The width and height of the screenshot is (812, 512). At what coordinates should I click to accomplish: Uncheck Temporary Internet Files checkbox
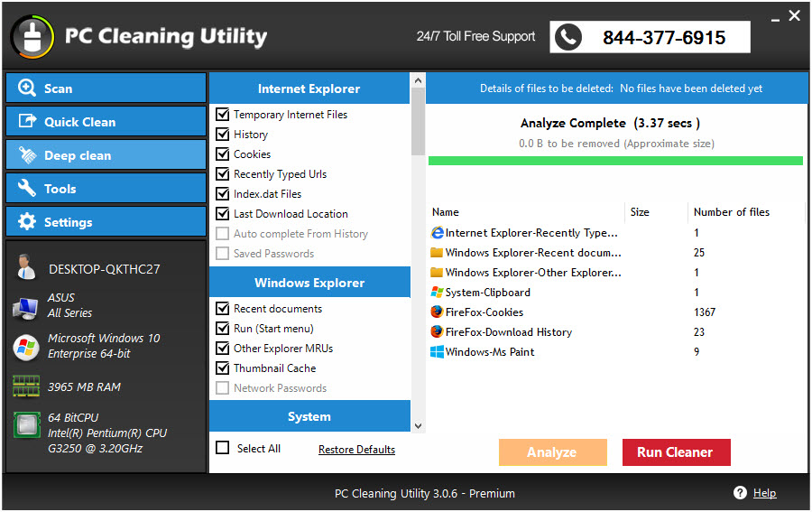coord(223,114)
